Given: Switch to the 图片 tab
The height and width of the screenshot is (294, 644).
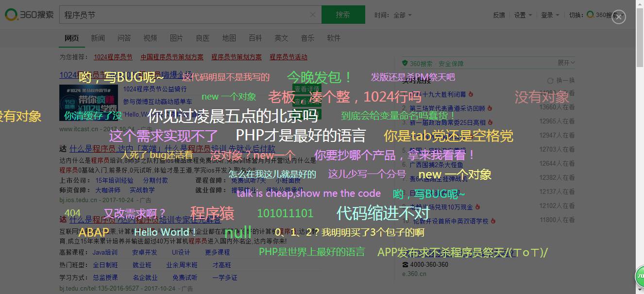Looking at the screenshot, I should click(x=176, y=38).
